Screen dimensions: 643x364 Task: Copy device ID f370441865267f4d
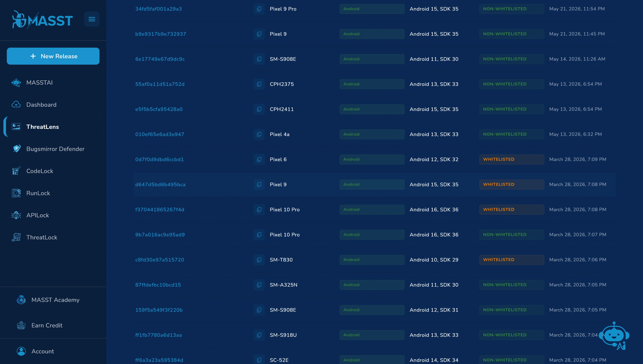pyautogui.click(x=259, y=209)
